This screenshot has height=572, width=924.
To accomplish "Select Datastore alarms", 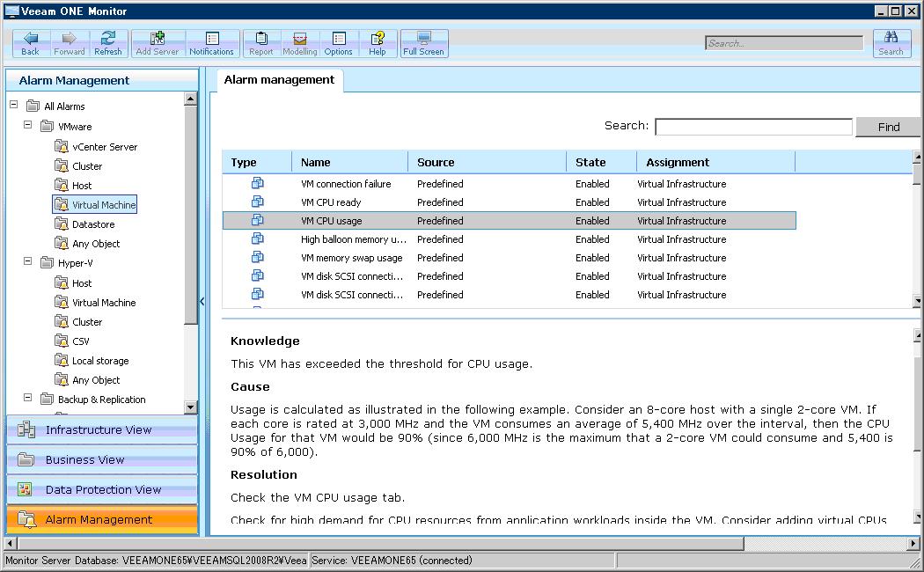I will pos(93,224).
